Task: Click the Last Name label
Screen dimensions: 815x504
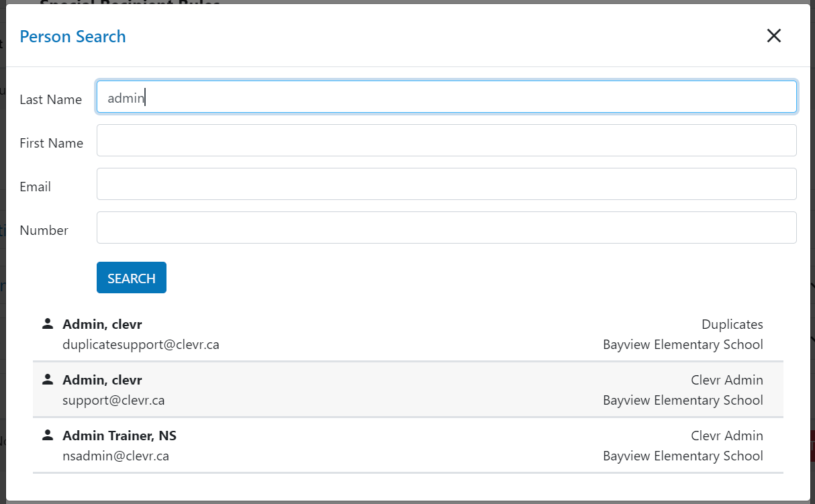Action: [51, 99]
